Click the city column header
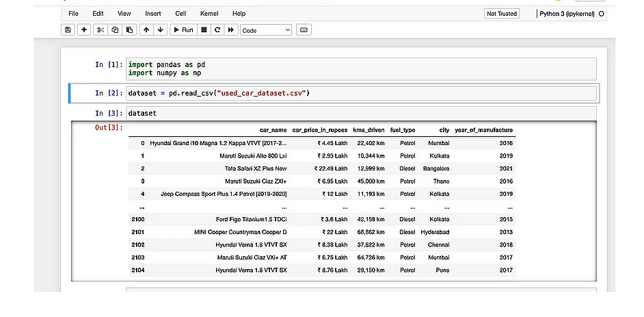The height and width of the screenshot is (317, 644). coord(444,130)
